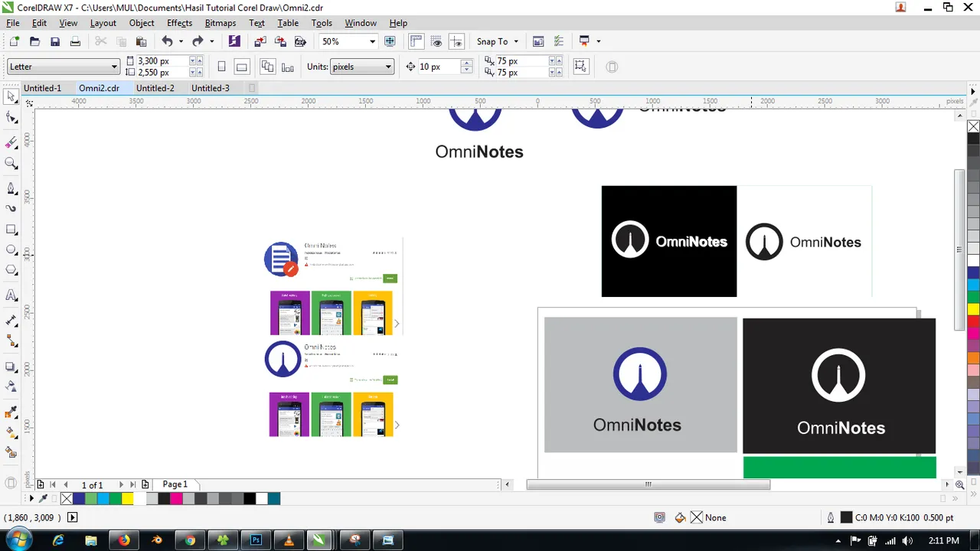Choose the Crop tool in toolbox
Image resolution: width=980 pixels, height=551 pixels.
(x=11, y=142)
